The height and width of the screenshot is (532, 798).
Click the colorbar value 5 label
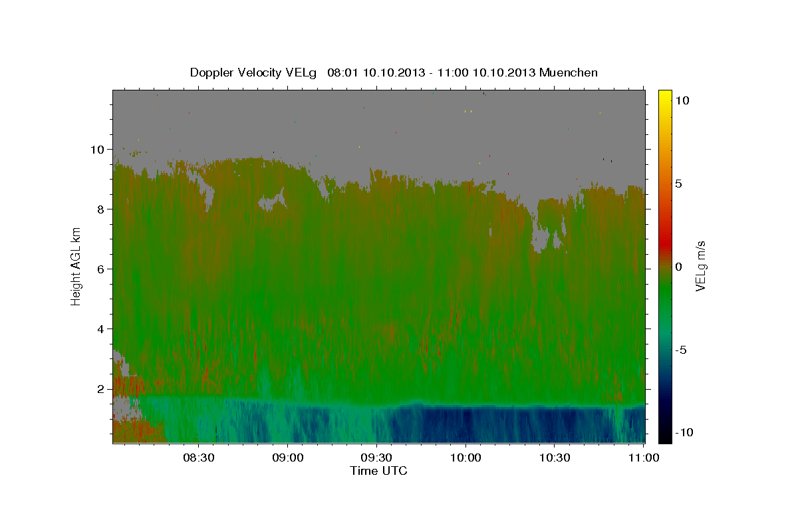[678, 184]
